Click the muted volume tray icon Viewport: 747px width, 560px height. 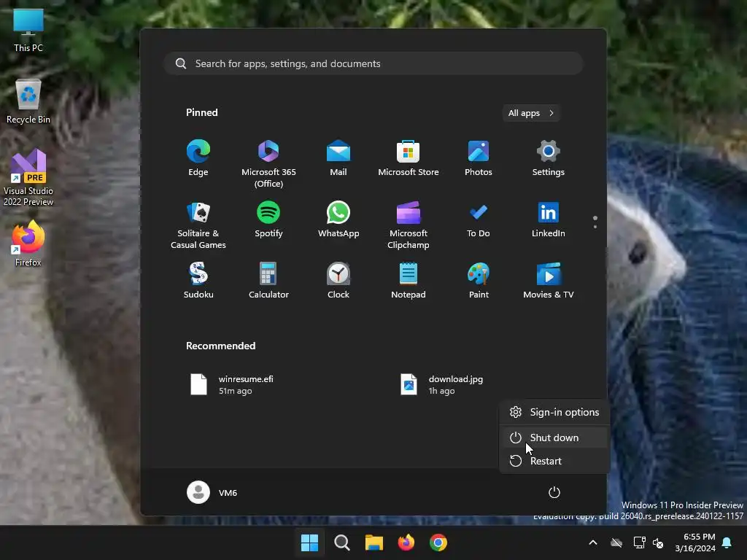pos(659,542)
